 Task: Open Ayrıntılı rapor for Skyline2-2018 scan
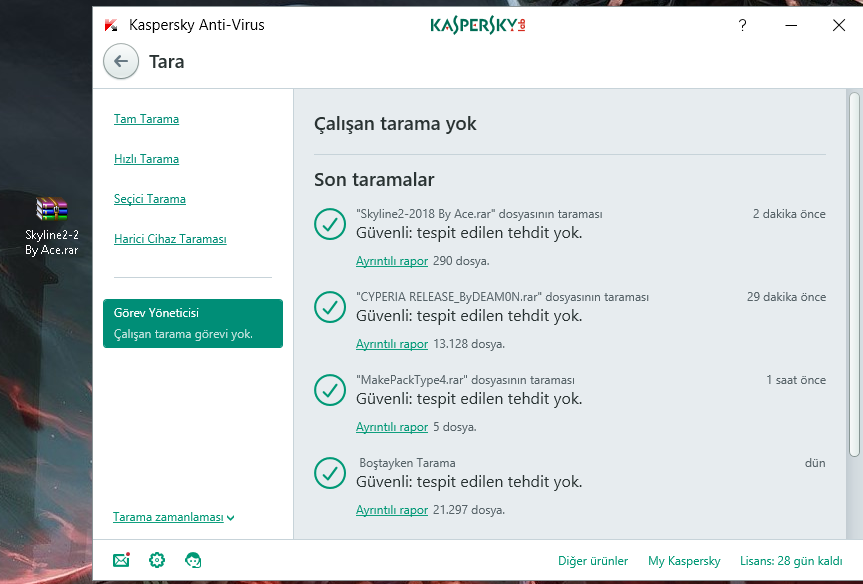click(392, 261)
